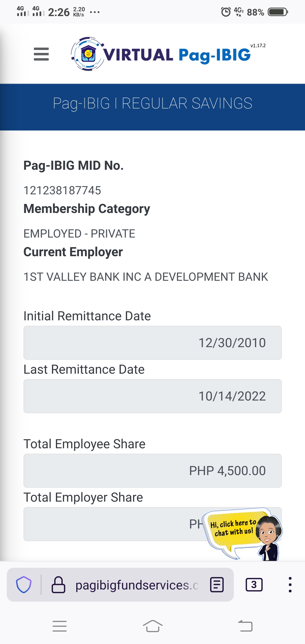Image resolution: width=305 pixels, height=644 pixels.
Task: Tap the Initial Remittance Date field
Action: point(152,343)
